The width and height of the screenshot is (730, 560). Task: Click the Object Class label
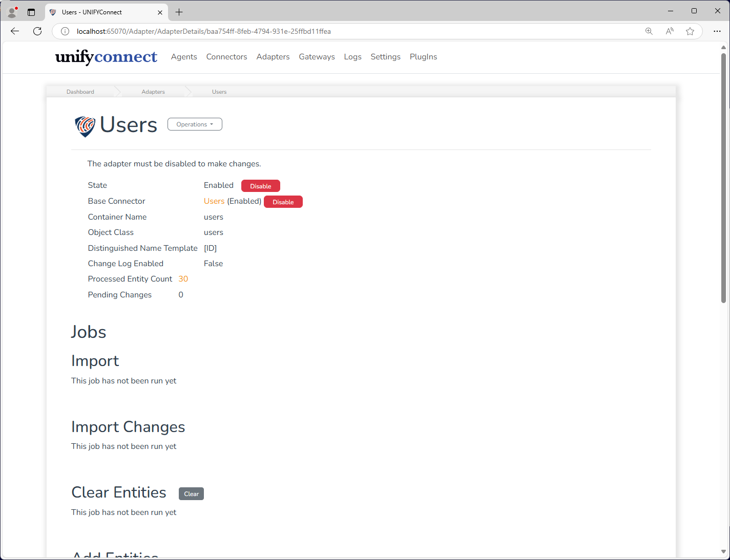point(111,232)
